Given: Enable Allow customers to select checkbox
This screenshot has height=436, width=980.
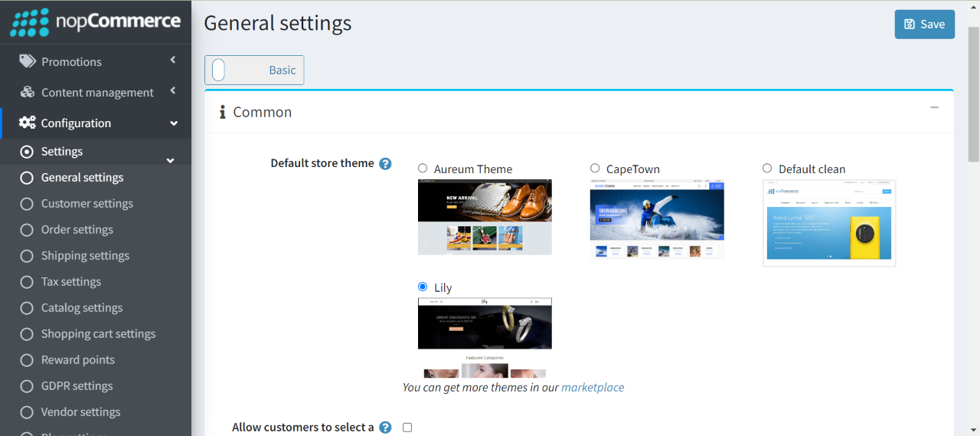Looking at the screenshot, I should [x=407, y=428].
